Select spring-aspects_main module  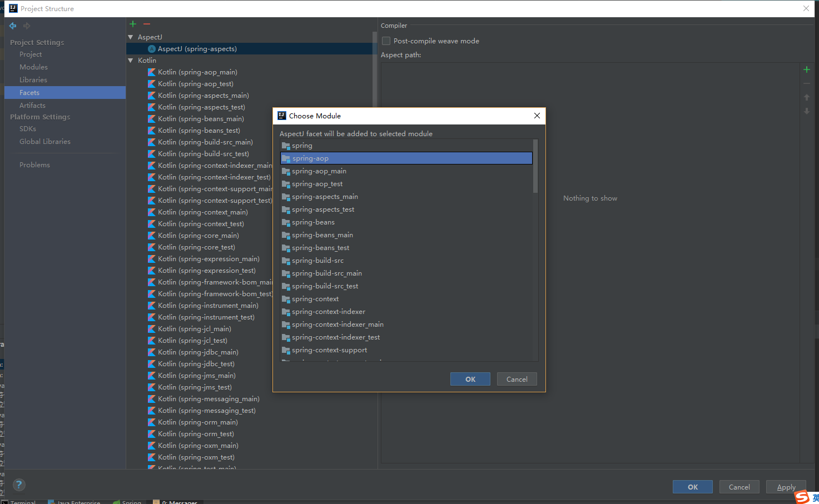[406, 197]
